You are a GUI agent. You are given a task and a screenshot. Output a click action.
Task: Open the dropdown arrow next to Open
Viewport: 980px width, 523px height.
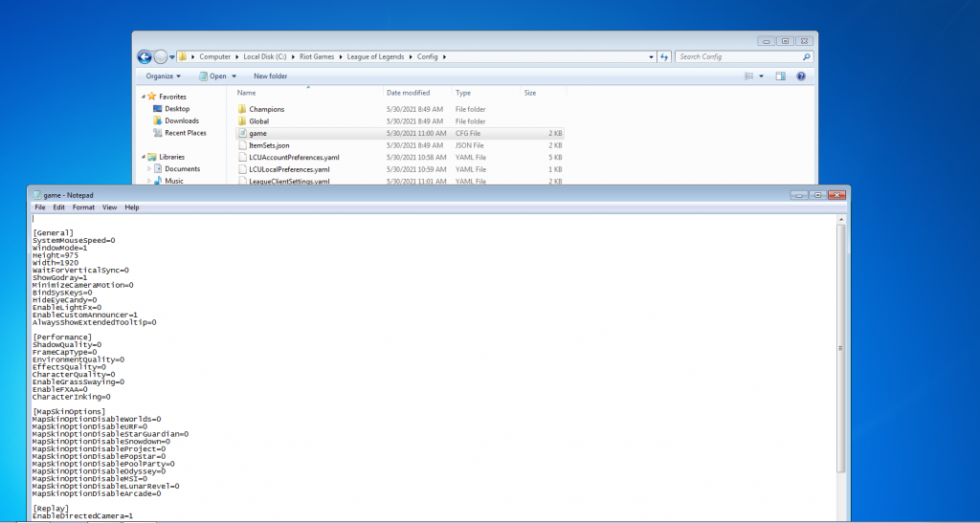pos(234,76)
